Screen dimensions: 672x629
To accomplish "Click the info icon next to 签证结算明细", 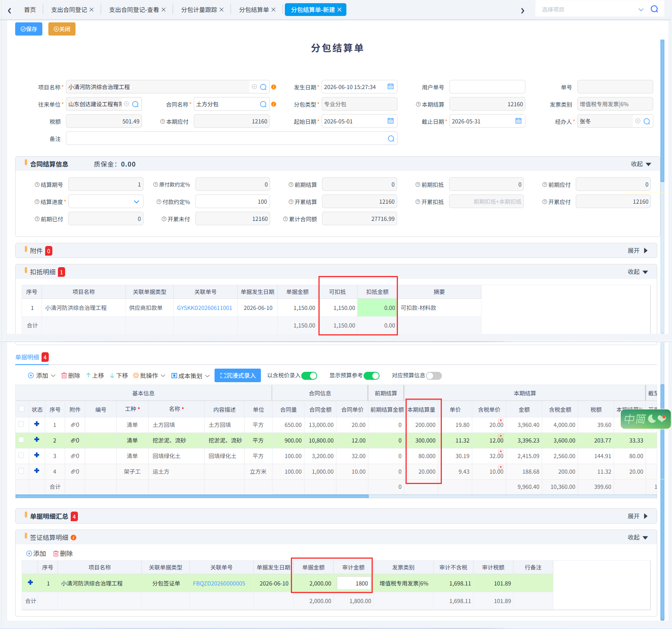I will point(74,538).
